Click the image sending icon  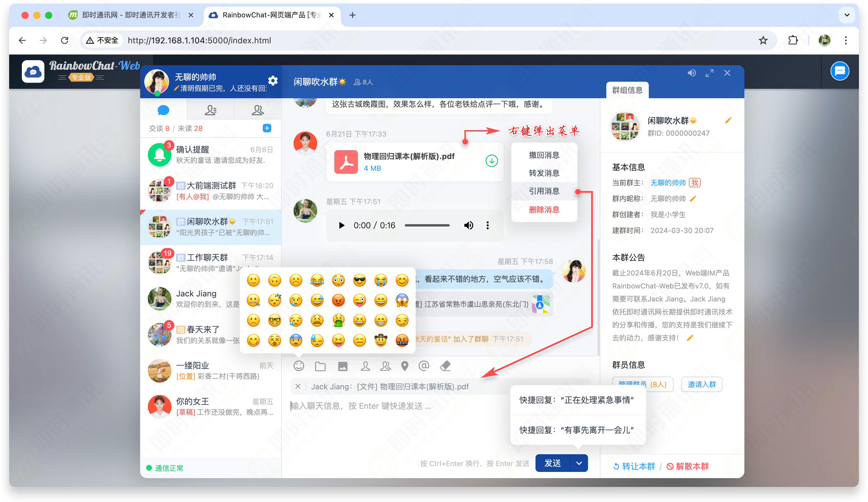[x=343, y=366]
